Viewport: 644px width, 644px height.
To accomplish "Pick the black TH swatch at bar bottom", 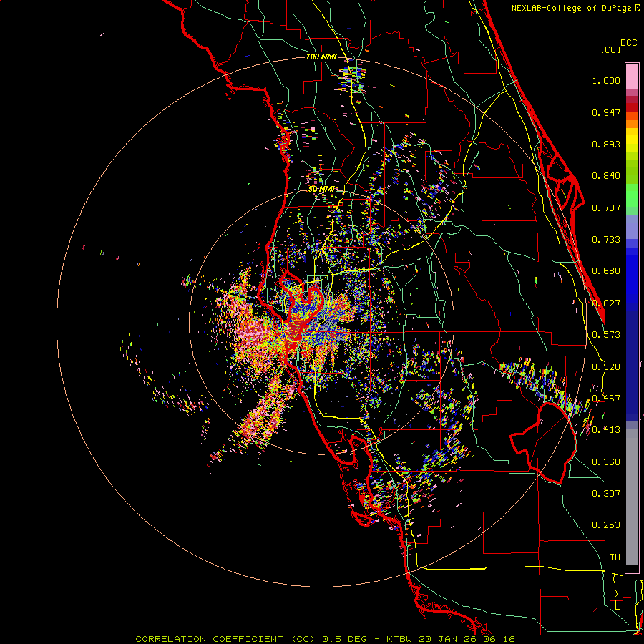I will tap(632, 568).
